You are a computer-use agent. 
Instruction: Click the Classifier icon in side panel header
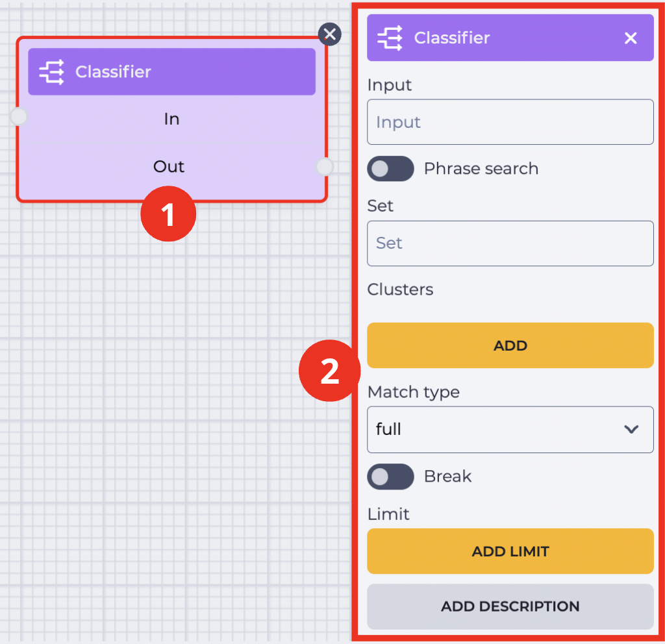pyautogui.click(x=390, y=38)
